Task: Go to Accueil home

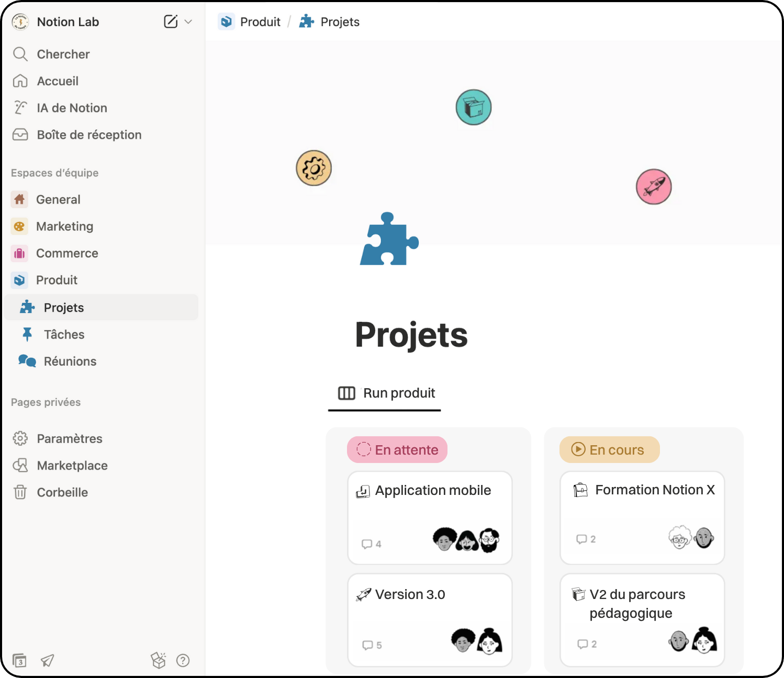Action: tap(58, 81)
